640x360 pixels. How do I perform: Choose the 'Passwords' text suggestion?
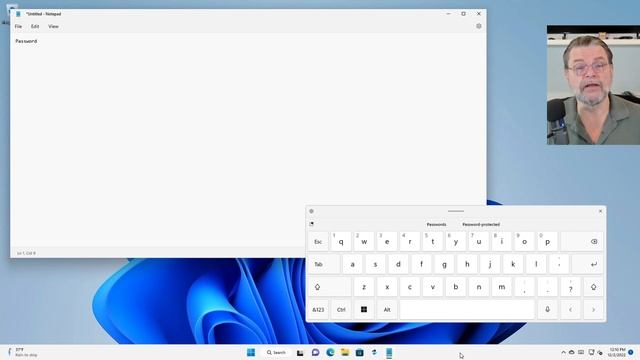pos(436,224)
